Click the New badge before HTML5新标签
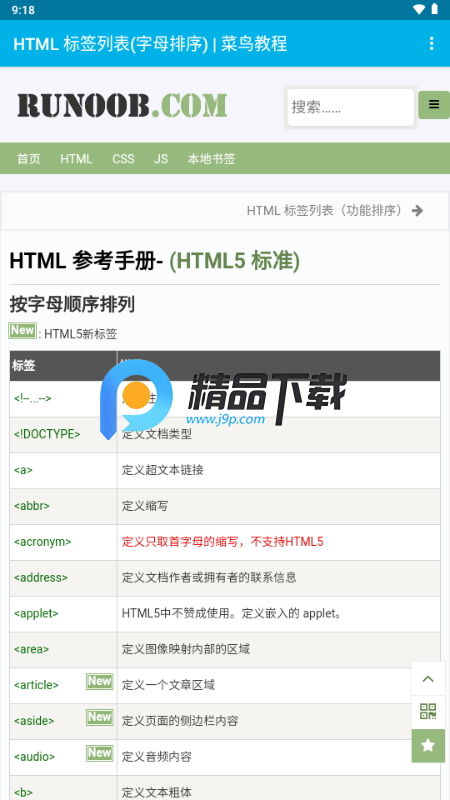This screenshot has width=450, height=800. click(x=22, y=331)
